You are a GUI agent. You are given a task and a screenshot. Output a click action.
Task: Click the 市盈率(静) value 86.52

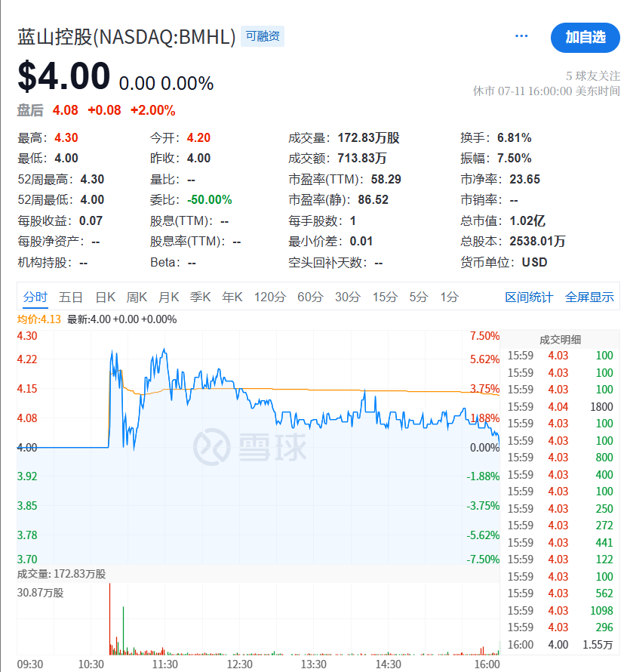373,200
